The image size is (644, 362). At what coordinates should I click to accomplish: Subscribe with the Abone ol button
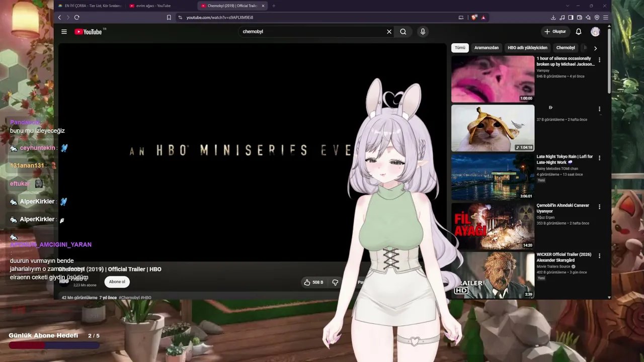117,282
